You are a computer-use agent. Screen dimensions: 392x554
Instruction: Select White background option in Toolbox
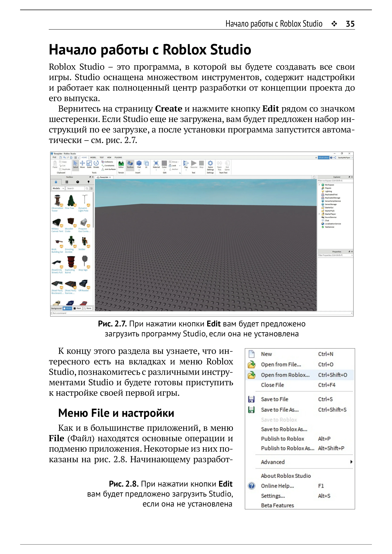[67, 308]
